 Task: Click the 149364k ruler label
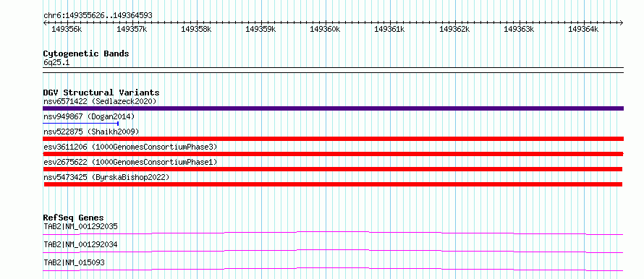[x=583, y=29]
